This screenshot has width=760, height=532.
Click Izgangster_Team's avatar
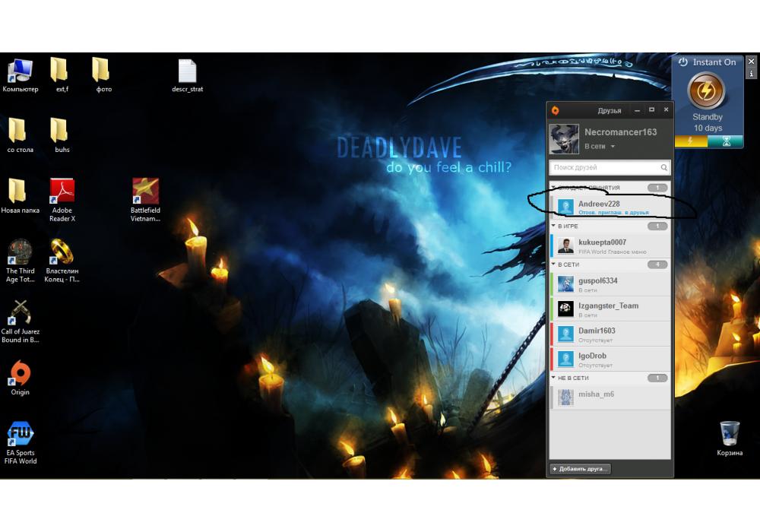[x=565, y=309]
